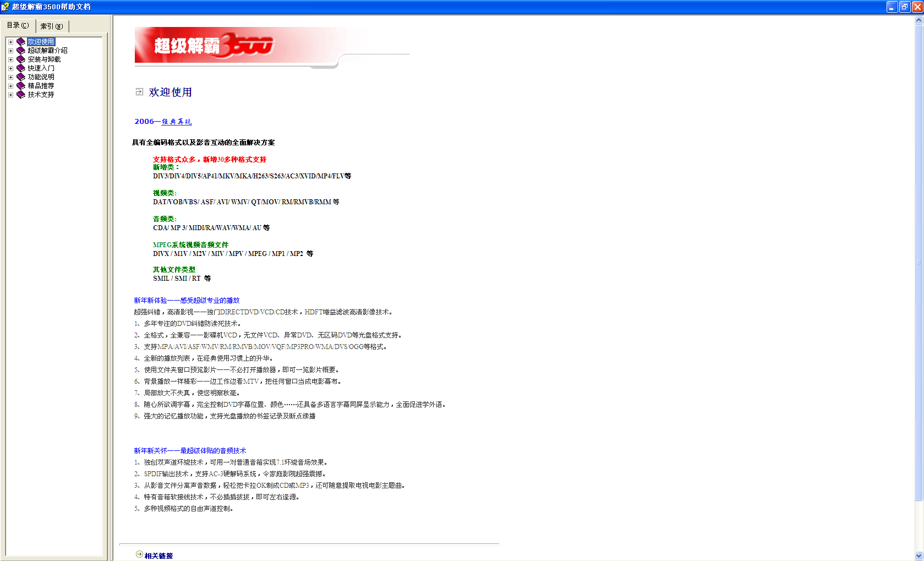This screenshot has width=924, height=561.
Task: Select the 功能说明 topic
Action: tap(41, 77)
